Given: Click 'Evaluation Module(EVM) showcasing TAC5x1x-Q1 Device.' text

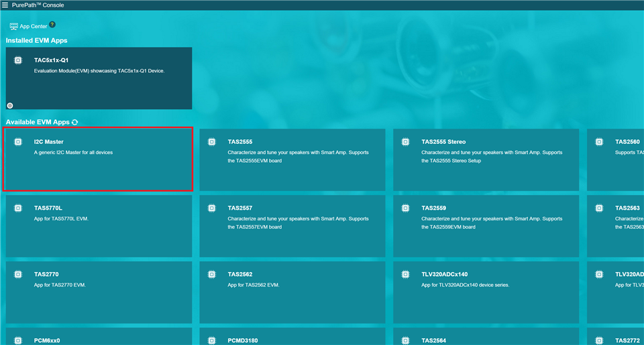Looking at the screenshot, I should (x=99, y=71).
